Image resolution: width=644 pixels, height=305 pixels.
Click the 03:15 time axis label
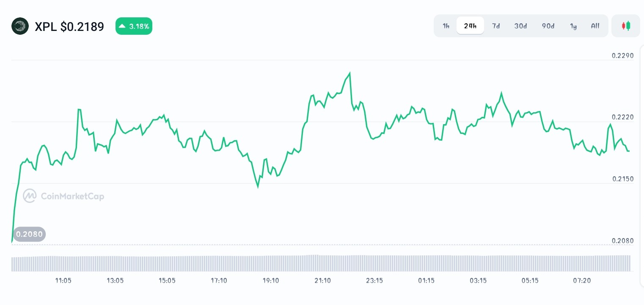click(478, 280)
